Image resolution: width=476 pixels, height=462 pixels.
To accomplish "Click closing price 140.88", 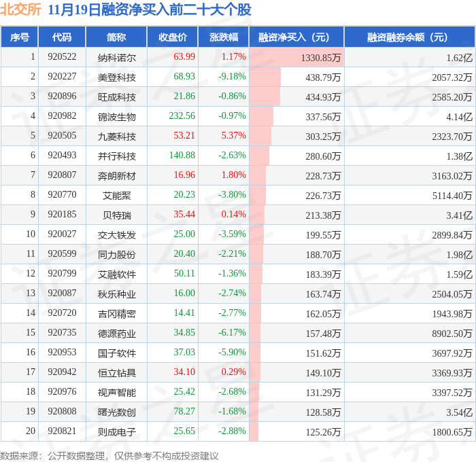I will 182,156.
